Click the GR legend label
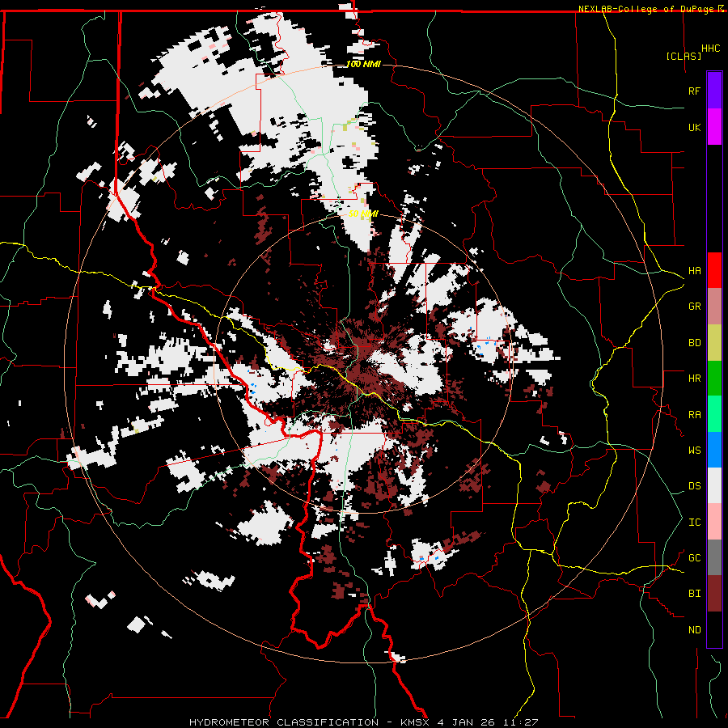Viewport: 728px width, 728px height. pyautogui.click(x=694, y=307)
